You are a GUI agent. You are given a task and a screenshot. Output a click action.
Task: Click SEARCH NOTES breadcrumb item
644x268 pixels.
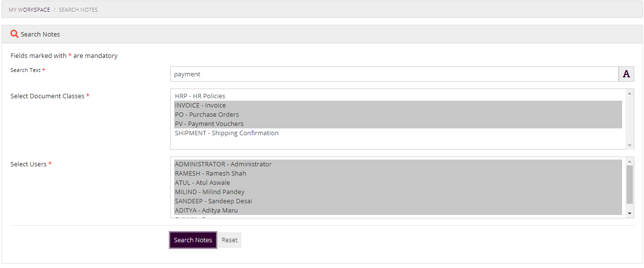pyautogui.click(x=78, y=10)
